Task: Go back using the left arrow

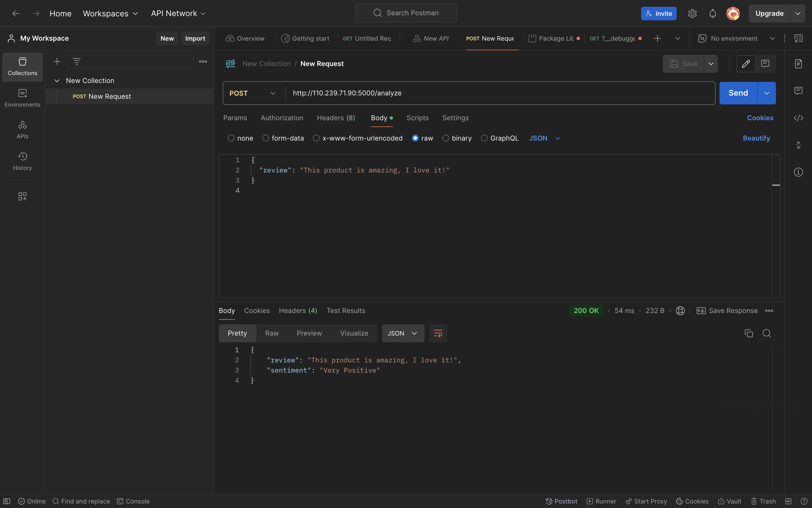Action: 16,14
